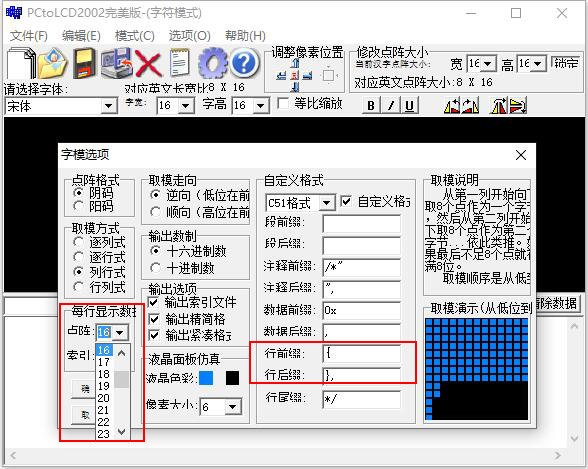Click into the 段前缀 input field
This screenshot has width=588, height=469.
362,223
